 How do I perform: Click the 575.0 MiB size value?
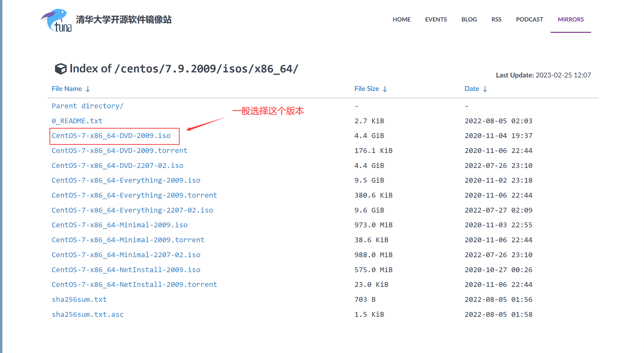point(374,270)
